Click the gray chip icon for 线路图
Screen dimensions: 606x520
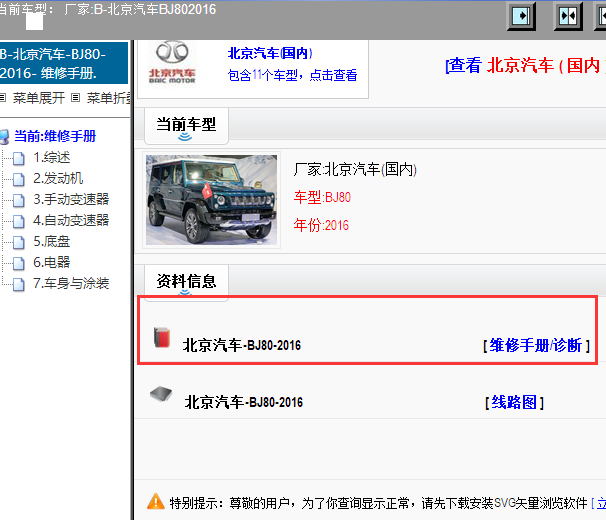coord(161,394)
